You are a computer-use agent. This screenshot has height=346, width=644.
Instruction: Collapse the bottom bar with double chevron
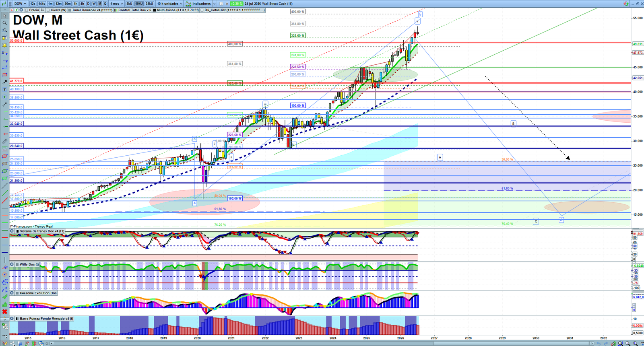[x=47, y=343]
